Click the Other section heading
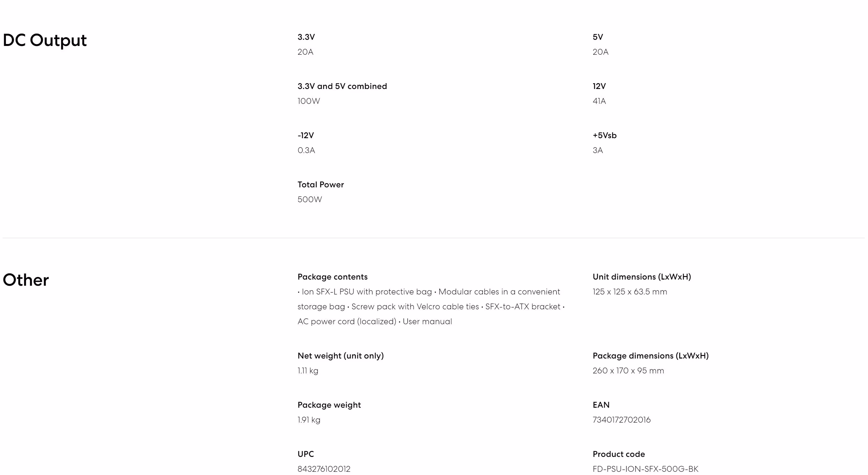 pos(26,280)
